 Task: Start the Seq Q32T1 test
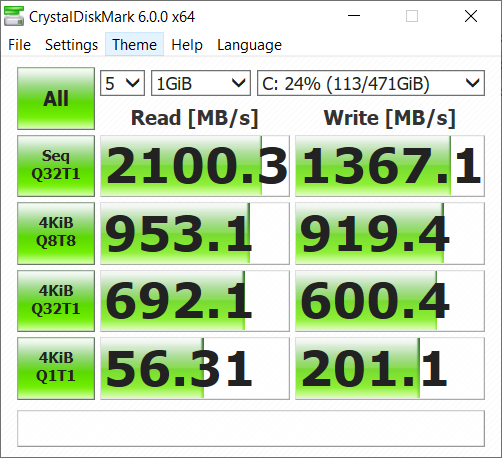click(56, 166)
